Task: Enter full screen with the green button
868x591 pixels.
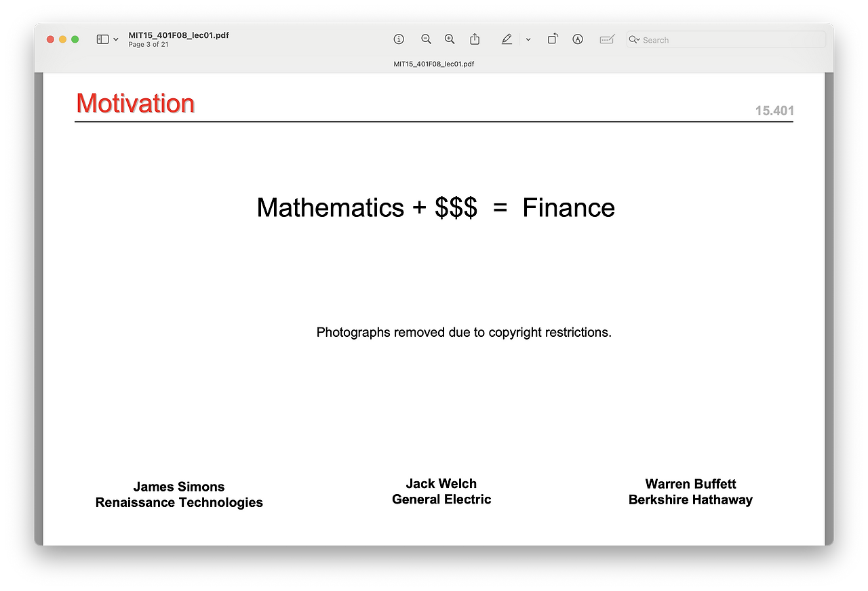Action: click(x=75, y=39)
